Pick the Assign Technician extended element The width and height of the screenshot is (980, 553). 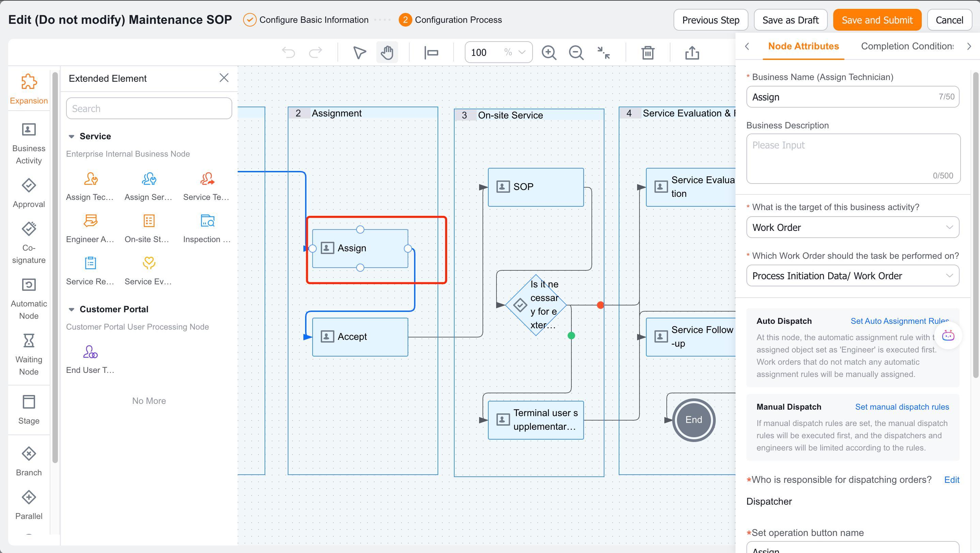click(90, 186)
